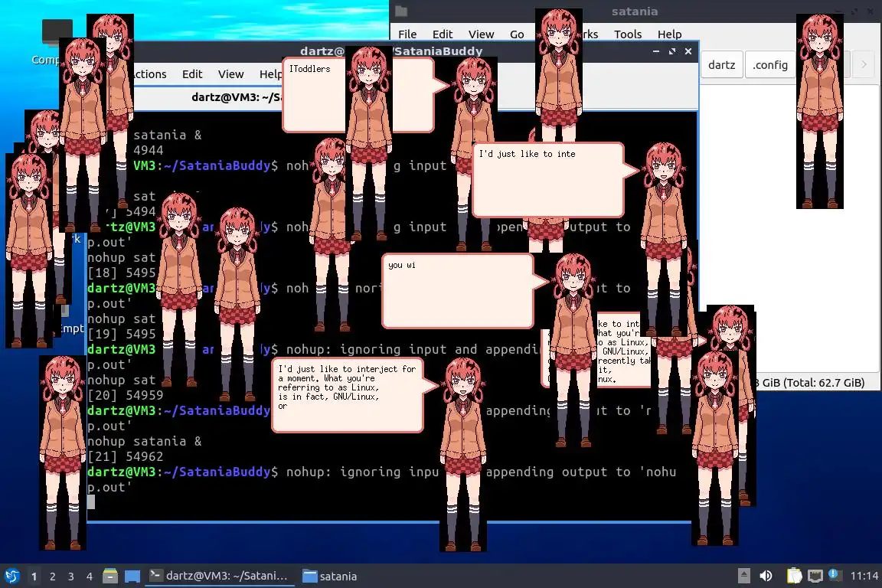
Task: Click the Satania character beside the .config button
Action: [x=819, y=112]
